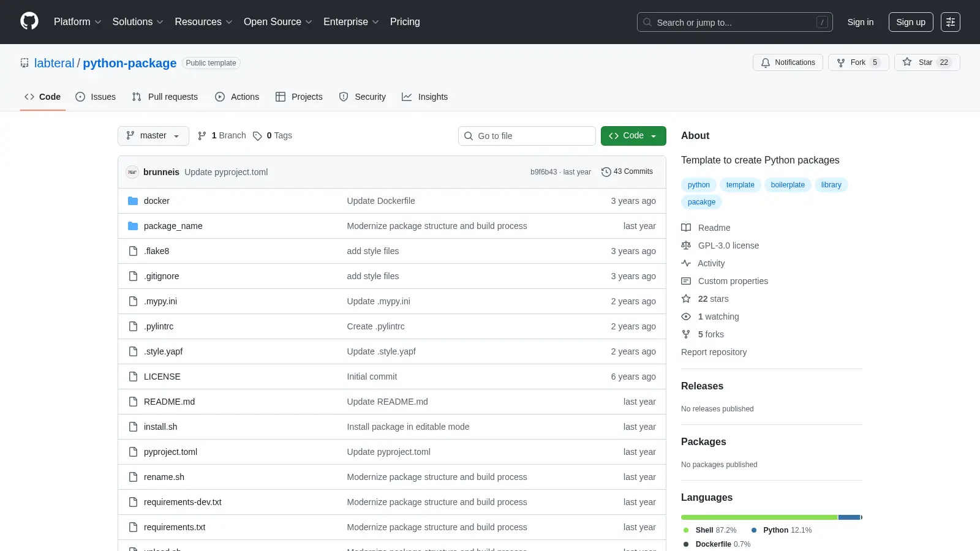Open the Projects tab
Image resolution: width=980 pixels, height=551 pixels.
[299, 97]
